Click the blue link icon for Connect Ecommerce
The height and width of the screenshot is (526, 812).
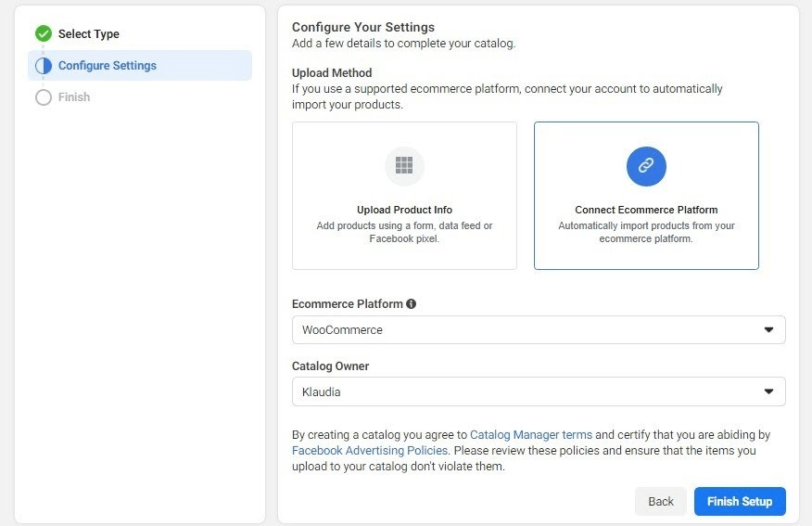coord(646,166)
